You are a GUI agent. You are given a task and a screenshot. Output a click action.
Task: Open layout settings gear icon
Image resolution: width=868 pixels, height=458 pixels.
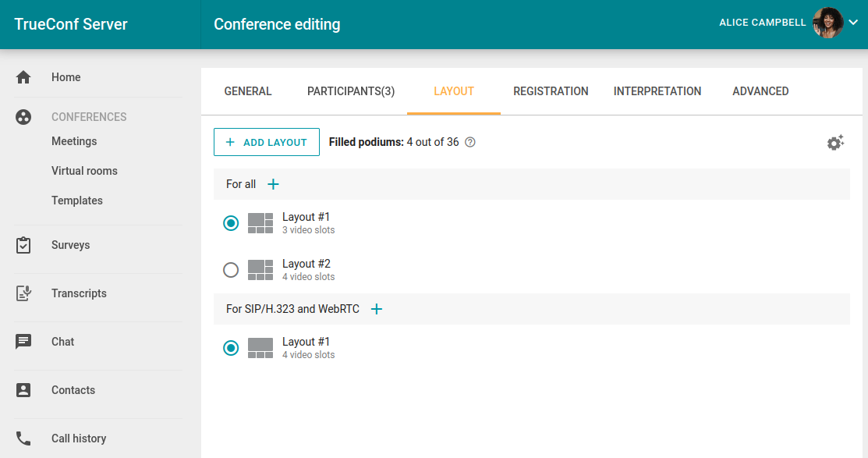pyautogui.click(x=835, y=143)
